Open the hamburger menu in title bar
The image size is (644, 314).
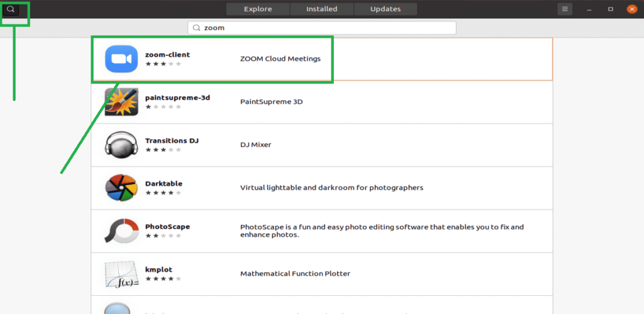(565, 9)
